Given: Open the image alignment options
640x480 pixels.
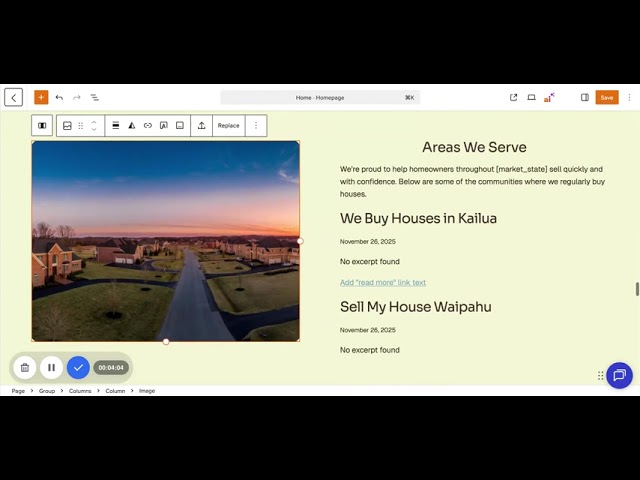Looking at the screenshot, I should pos(116,126).
